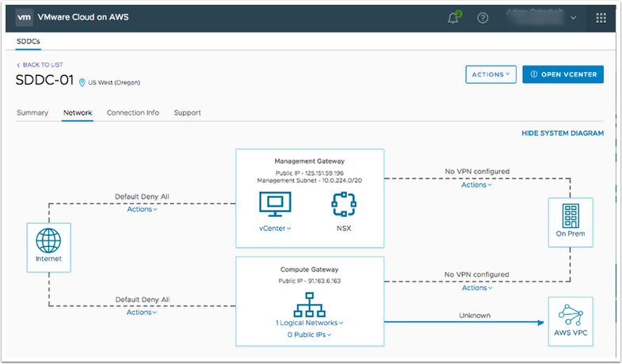Switch to the Summary tab
622x364 pixels.
32,112
